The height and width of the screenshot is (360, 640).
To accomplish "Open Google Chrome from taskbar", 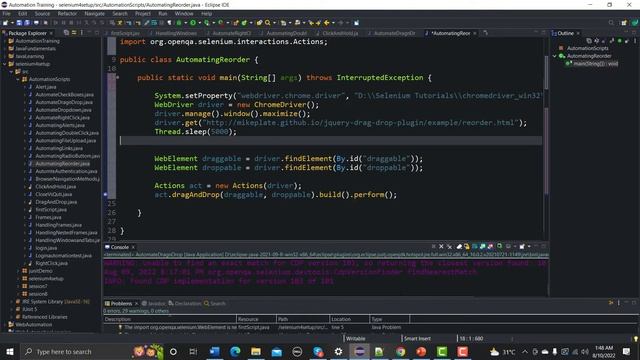I will point(400,351).
